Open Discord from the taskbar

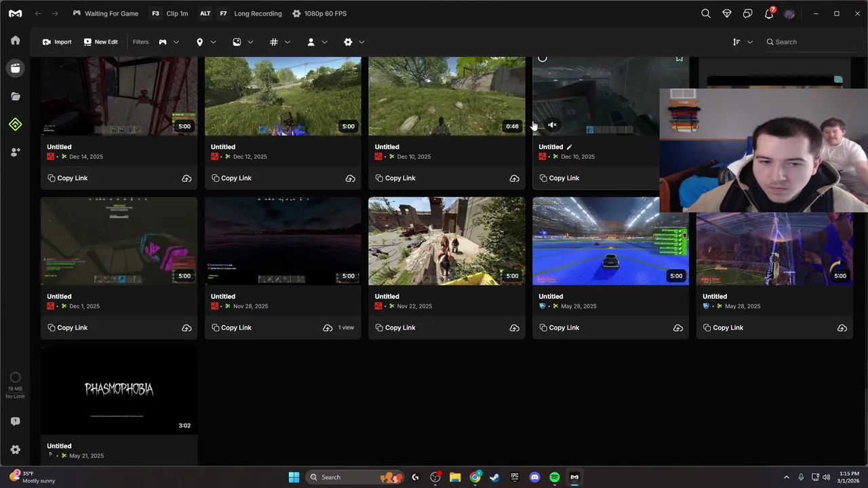(x=535, y=477)
